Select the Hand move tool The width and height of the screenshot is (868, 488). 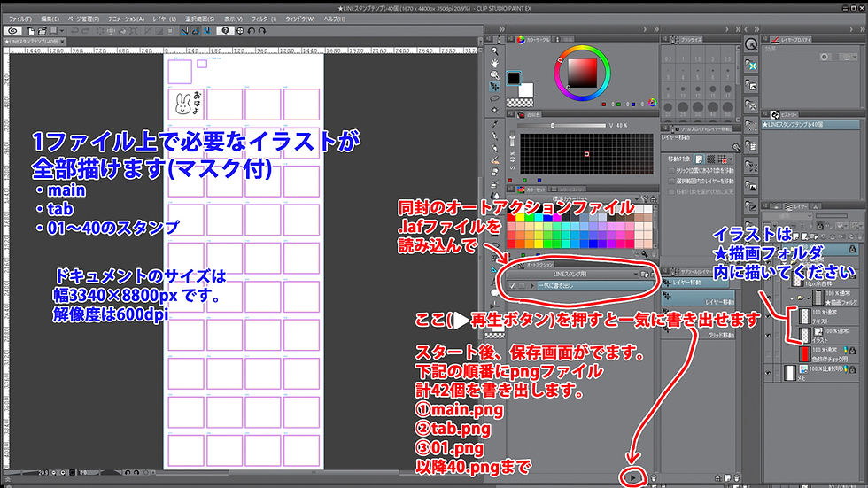tap(494, 63)
